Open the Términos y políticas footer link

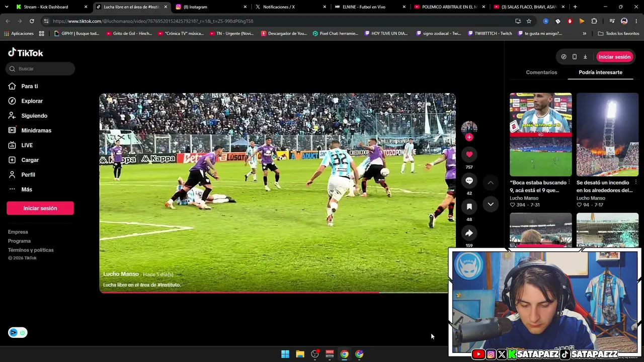(31, 250)
